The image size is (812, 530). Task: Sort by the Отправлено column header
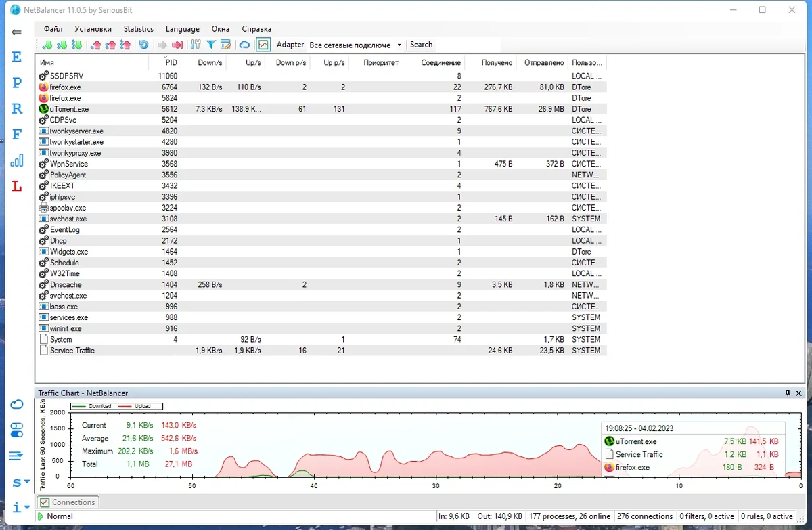click(543, 62)
